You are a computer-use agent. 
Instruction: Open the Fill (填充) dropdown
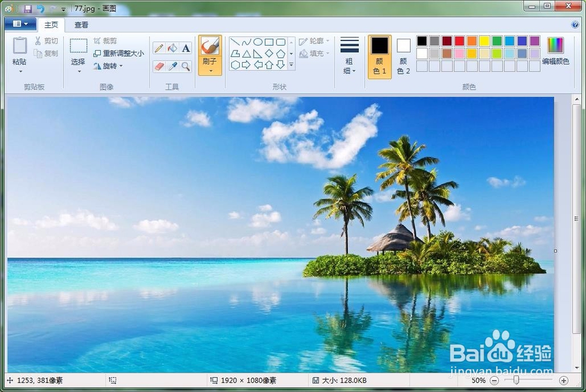pos(314,53)
